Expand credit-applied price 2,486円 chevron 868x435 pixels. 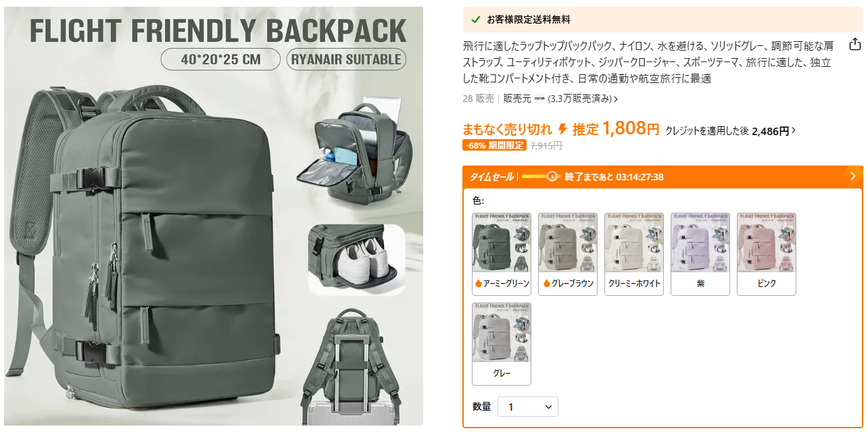794,130
